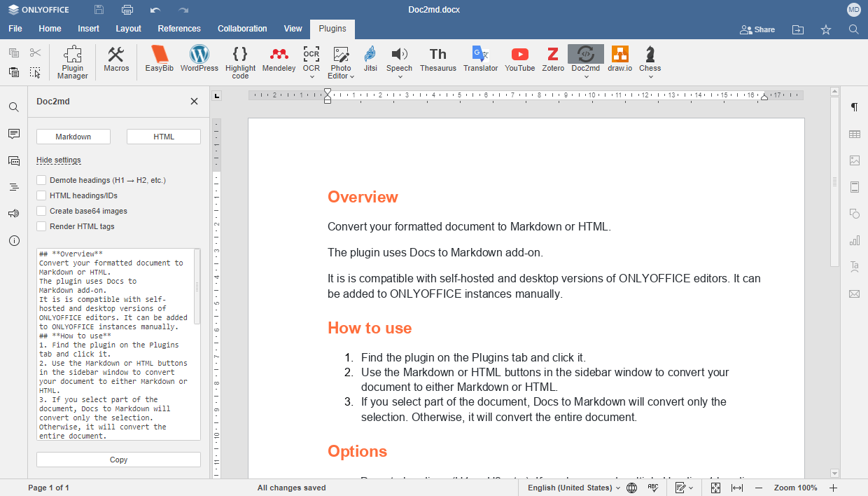Click the Hide settings link

click(x=59, y=160)
